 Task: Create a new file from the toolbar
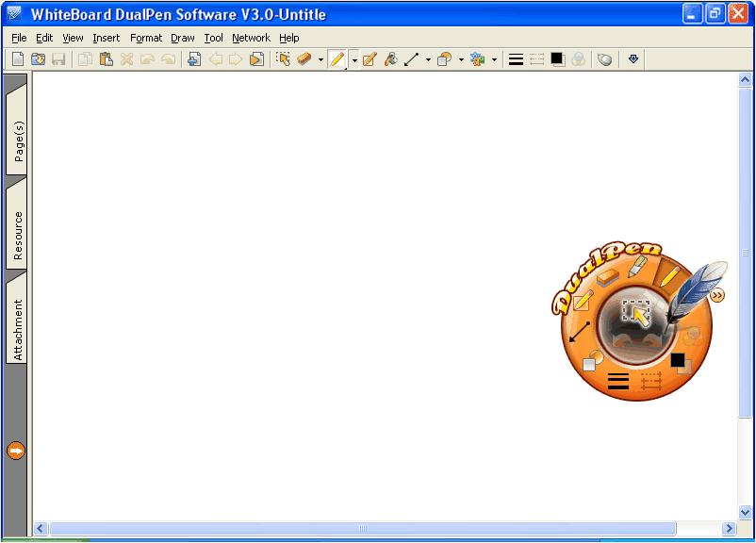coord(18,59)
